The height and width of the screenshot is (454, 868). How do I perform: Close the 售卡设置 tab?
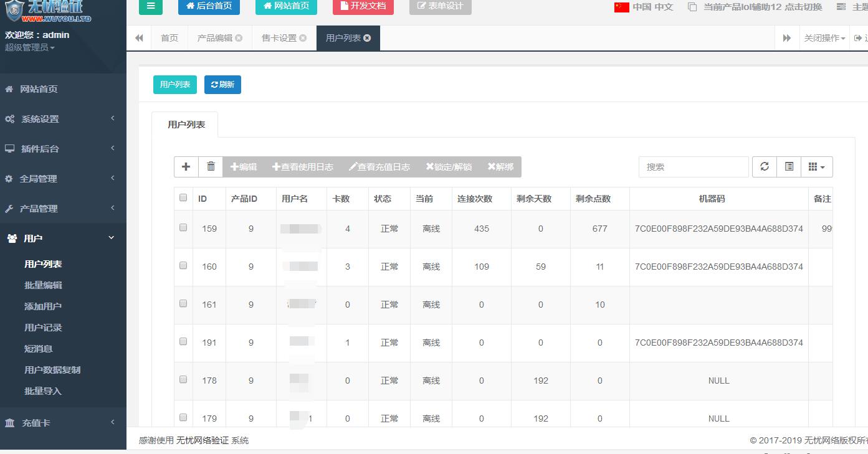(303, 38)
